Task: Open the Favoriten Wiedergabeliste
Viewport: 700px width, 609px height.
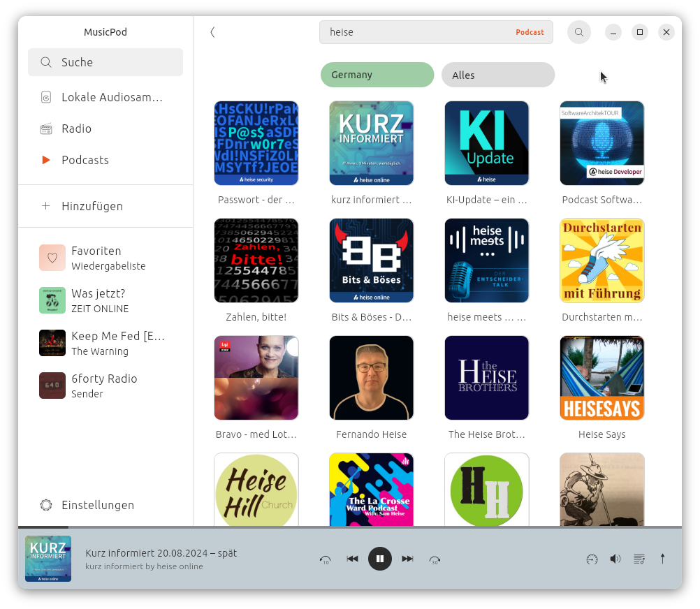Action: pyautogui.click(x=105, y=258)
